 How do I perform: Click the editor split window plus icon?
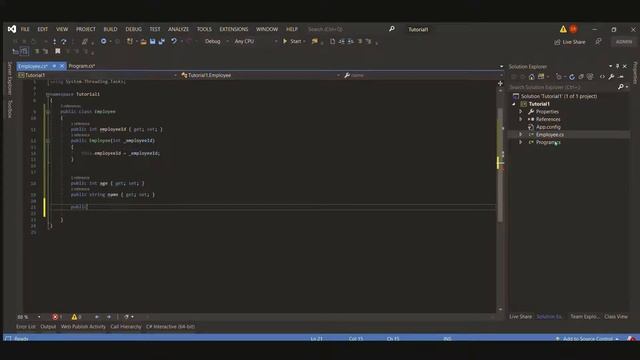500,83
